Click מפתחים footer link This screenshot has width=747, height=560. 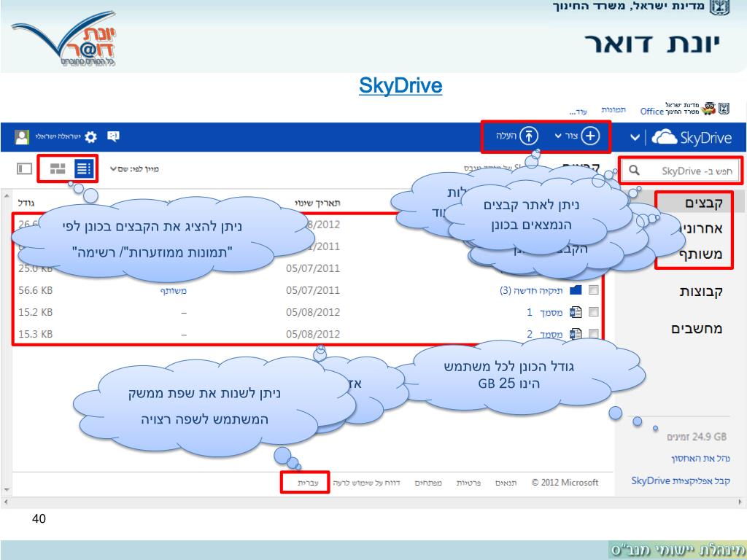tap(428, 483)
